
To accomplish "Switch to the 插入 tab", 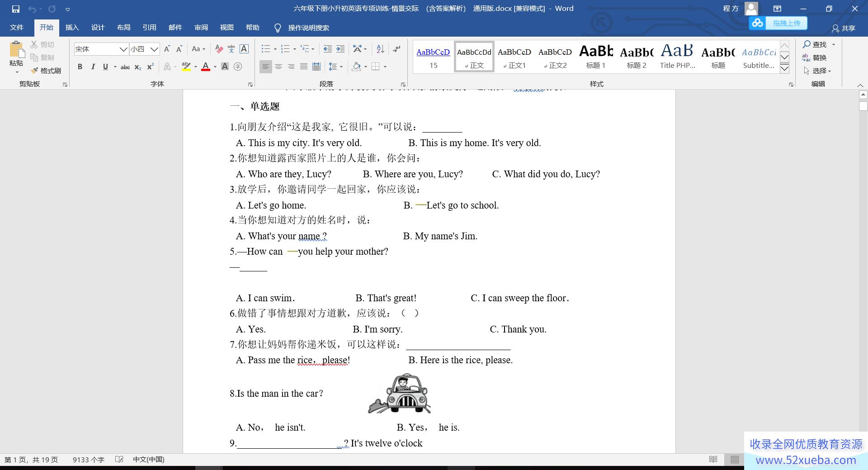I will point(72,28).
